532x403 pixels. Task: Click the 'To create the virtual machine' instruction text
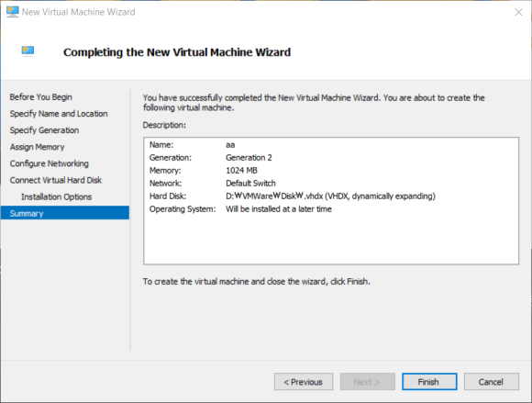[256, 282]
